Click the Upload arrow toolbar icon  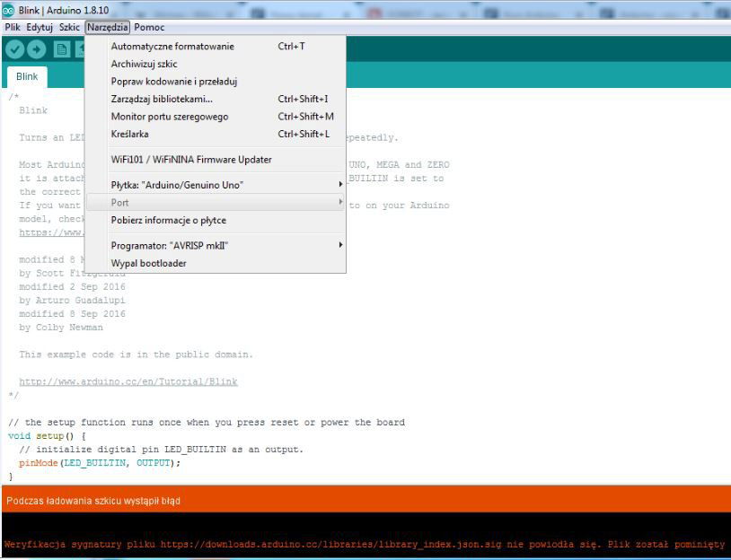(x=36, y=49)
